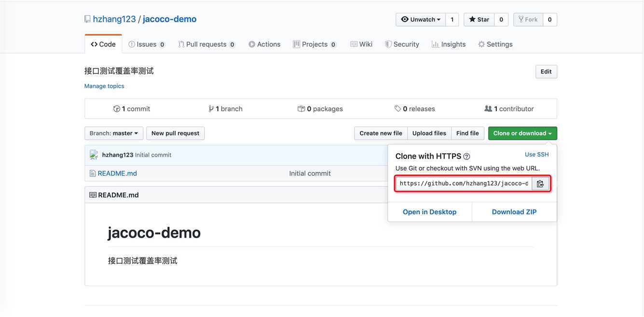Click the package icon next to 0 packages
This screenshot has height=317, width=644.
coord(301,109)
